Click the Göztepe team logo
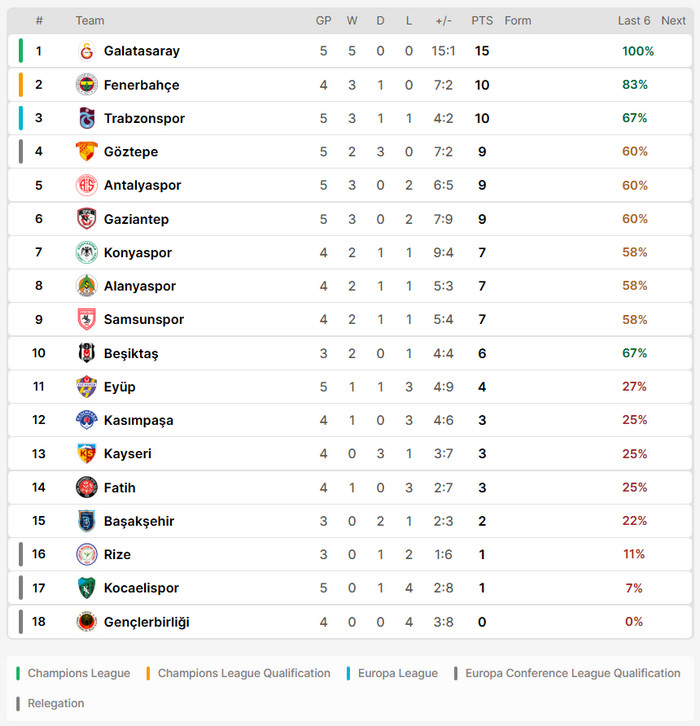The height and width of the screenshot is (726, 700). pos(86,152)
